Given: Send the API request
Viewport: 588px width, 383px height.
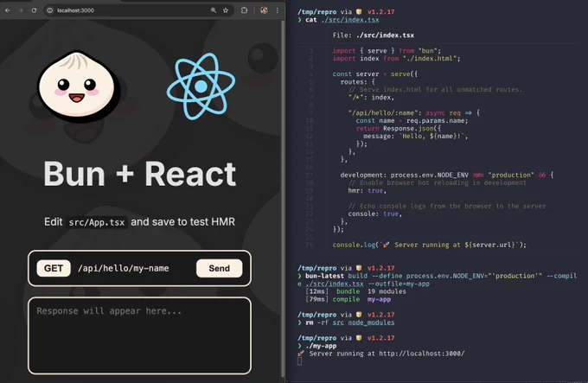Looking at the screenshot, I should click(x=220, y=268).
